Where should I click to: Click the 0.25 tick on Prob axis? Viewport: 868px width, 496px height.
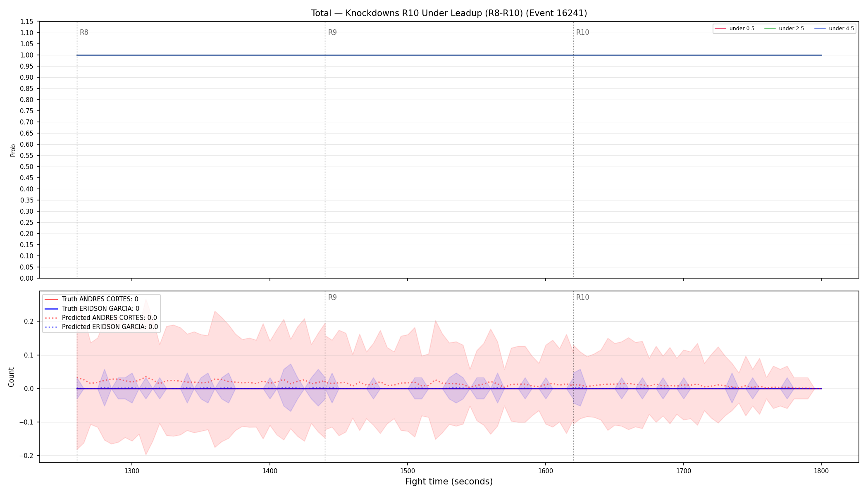tap(27, 222)
